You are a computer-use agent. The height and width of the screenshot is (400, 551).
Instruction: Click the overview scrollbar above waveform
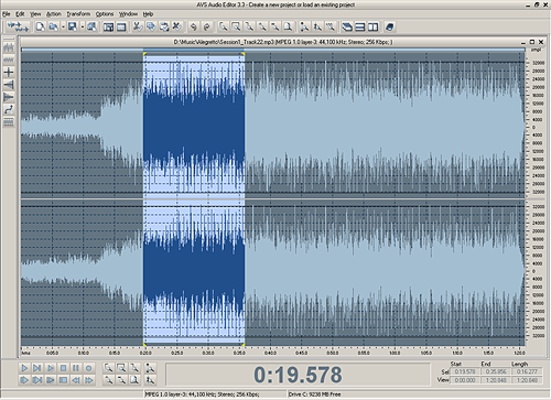pos(273,50)
